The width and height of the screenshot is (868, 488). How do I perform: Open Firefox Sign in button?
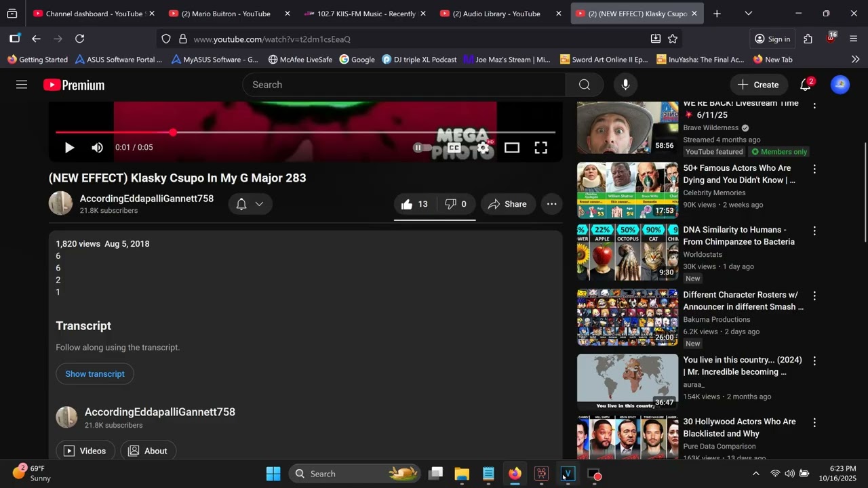(772, 39)
